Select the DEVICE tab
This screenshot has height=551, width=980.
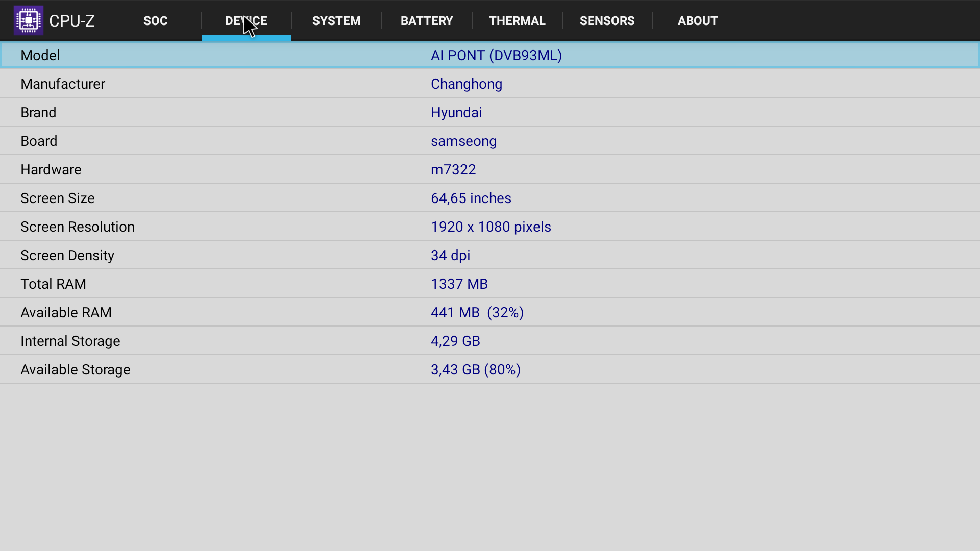(x=246, y=21)
